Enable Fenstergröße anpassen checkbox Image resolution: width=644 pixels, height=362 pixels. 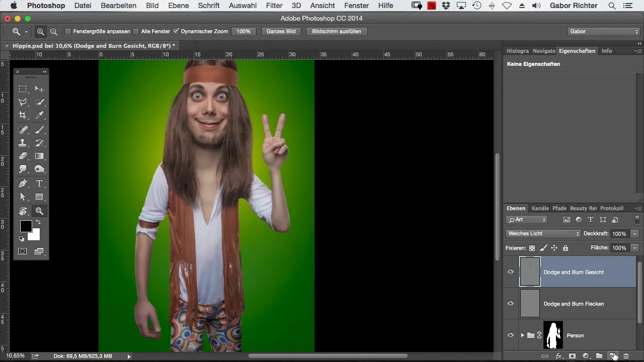pos(68,31)
